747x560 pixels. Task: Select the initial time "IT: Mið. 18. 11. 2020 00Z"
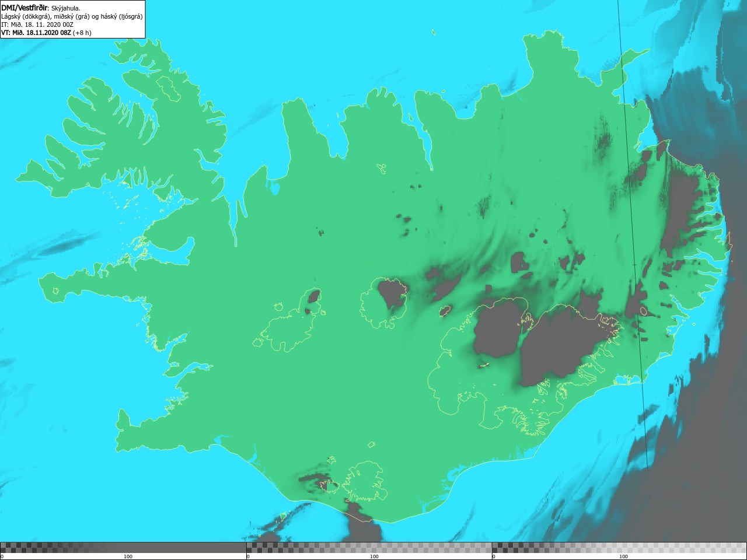point(37,24)
